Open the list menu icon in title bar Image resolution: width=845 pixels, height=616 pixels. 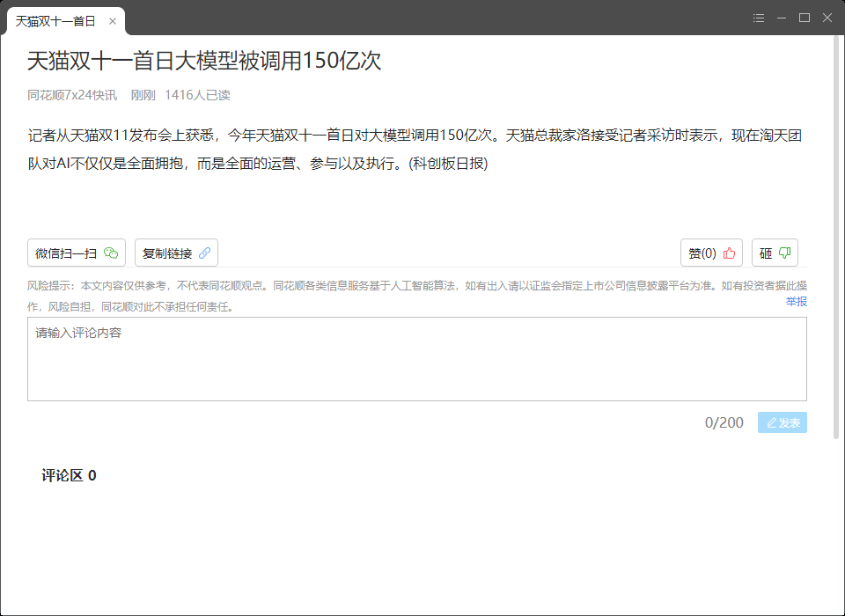tap(760, 18)
